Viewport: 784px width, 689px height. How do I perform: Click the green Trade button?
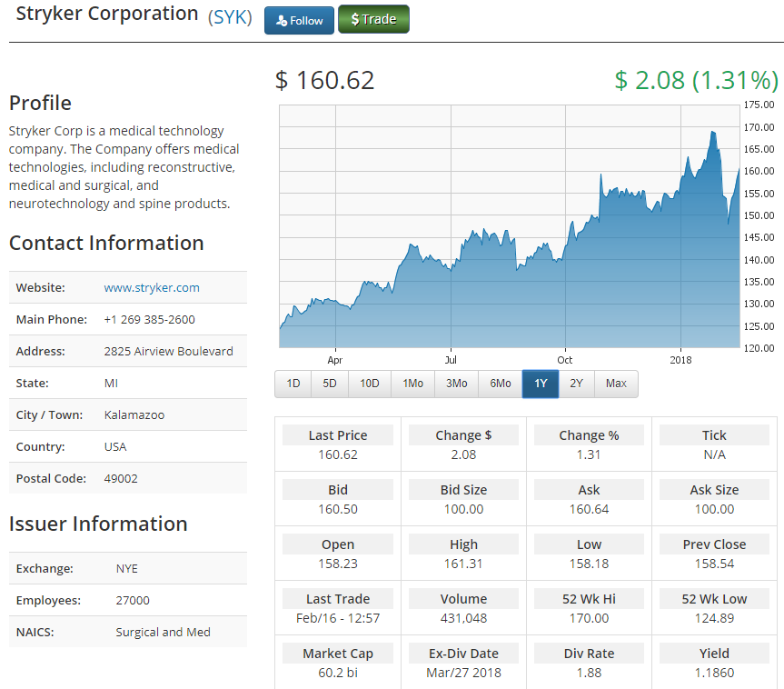coord(373,19)
